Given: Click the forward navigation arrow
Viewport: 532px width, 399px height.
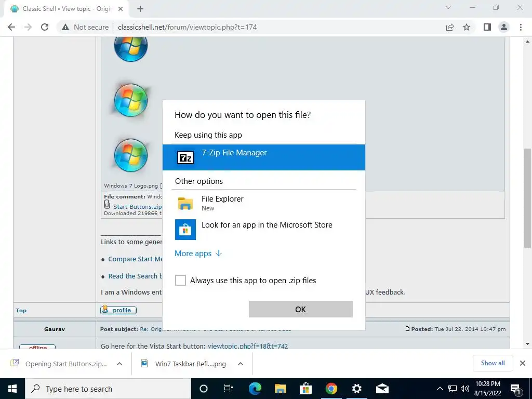Looking at the screenshot, I should tap(28, 27).
